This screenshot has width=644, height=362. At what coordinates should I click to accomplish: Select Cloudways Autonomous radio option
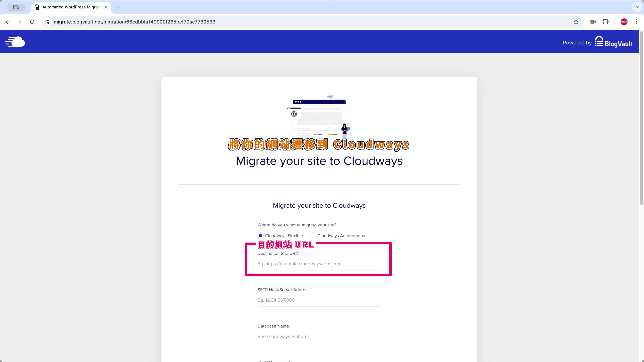[x=313, y=236]
